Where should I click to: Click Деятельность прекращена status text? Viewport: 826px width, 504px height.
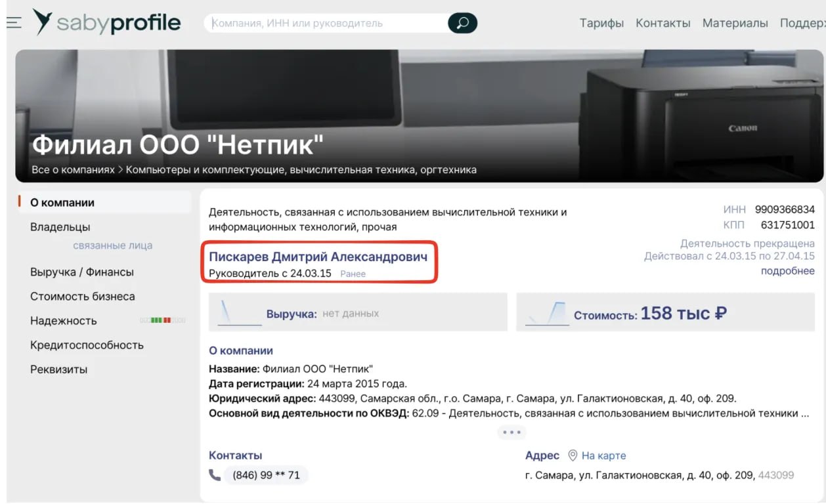pyautogui.click(x=747, y=243)
